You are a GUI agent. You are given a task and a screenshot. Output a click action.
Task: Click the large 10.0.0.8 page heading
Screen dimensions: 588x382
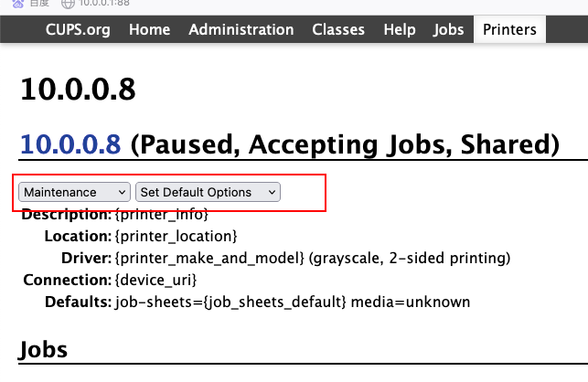pyautogui.click(x=78, y=89)
